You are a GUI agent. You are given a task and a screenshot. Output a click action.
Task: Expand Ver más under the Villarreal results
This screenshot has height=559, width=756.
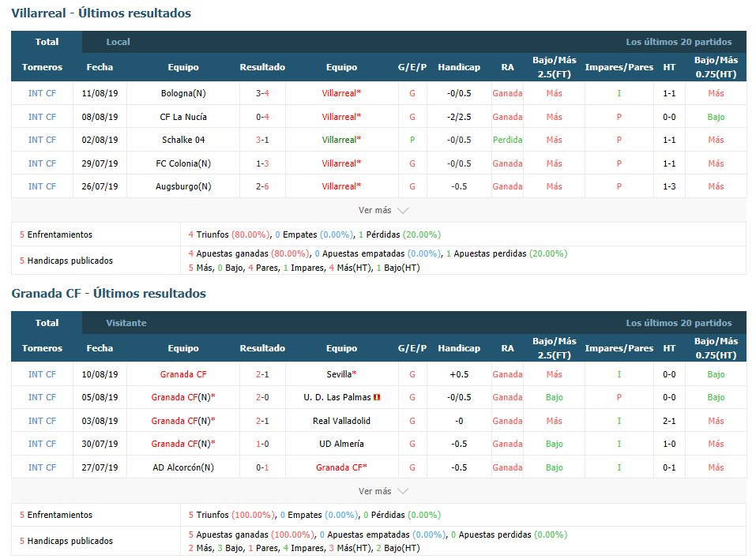[383, 210]
